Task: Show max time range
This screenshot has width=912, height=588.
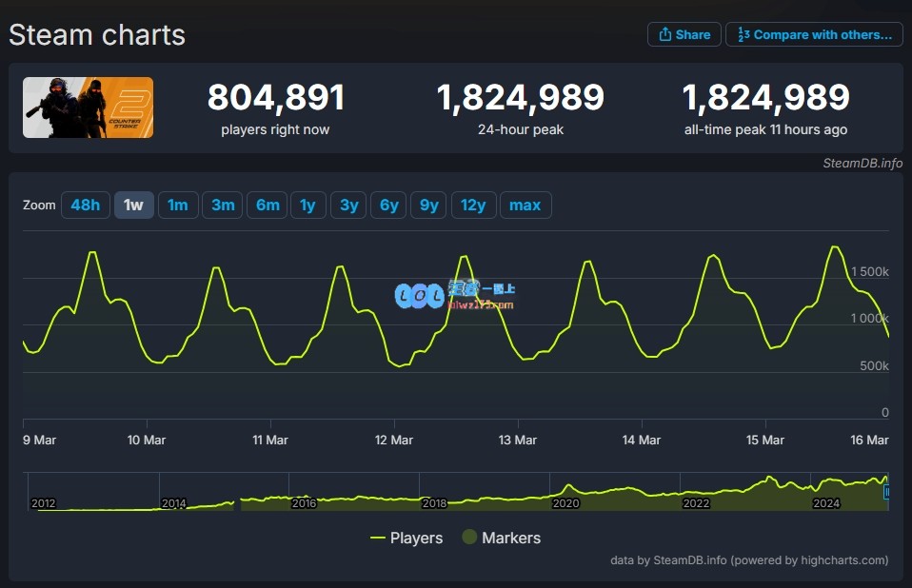Action: [525, 206]
